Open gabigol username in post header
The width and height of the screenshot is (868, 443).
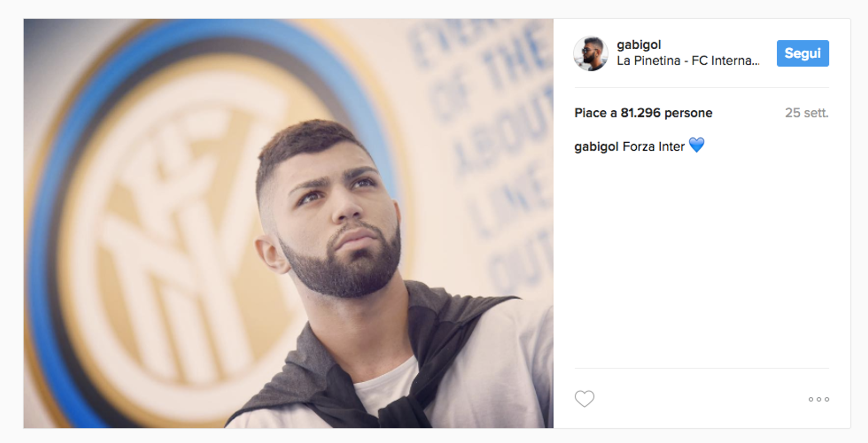click(639, 45)
